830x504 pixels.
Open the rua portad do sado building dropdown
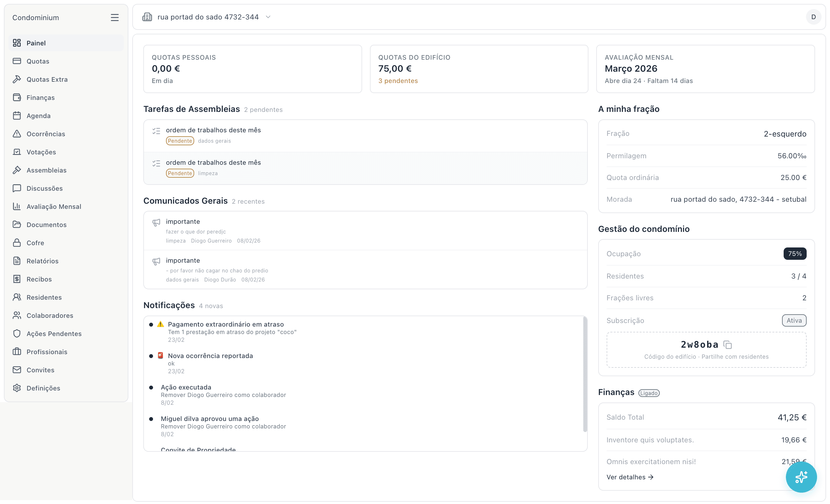[208, 17]
